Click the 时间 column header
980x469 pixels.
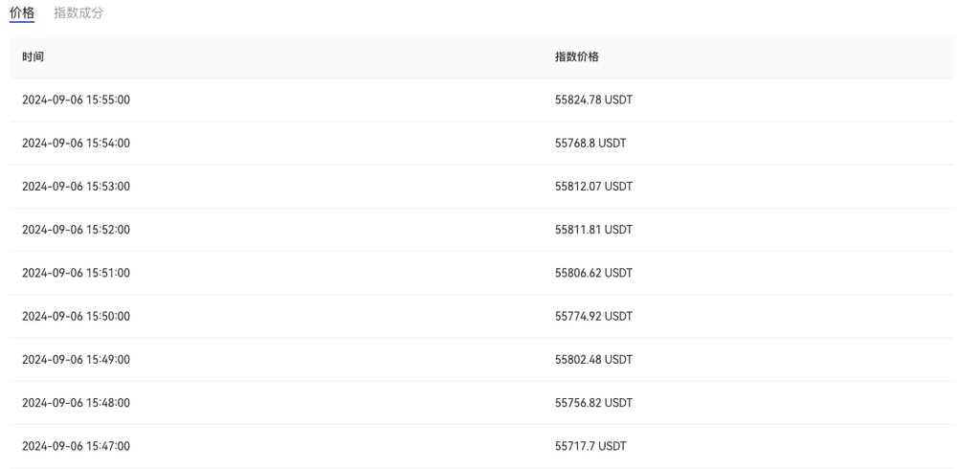33,56
